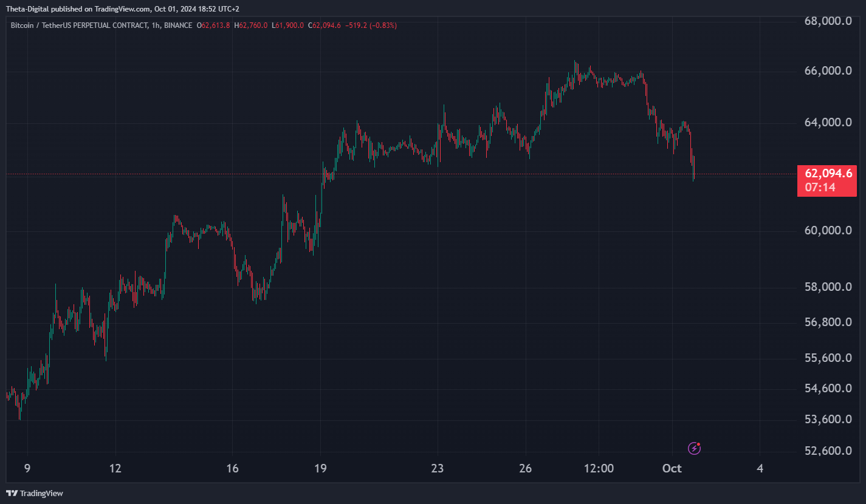Click date label 9 on time axis
The height and width of the screenshot is (504, 866).
coord(27,468)
